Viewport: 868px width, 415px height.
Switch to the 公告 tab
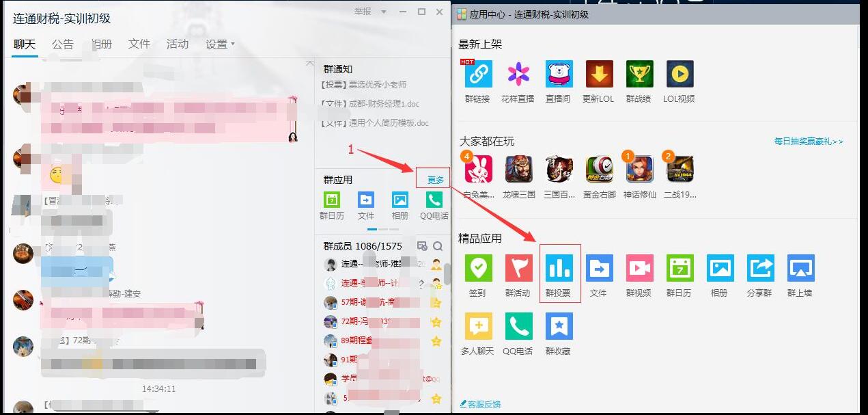(63, 44)
